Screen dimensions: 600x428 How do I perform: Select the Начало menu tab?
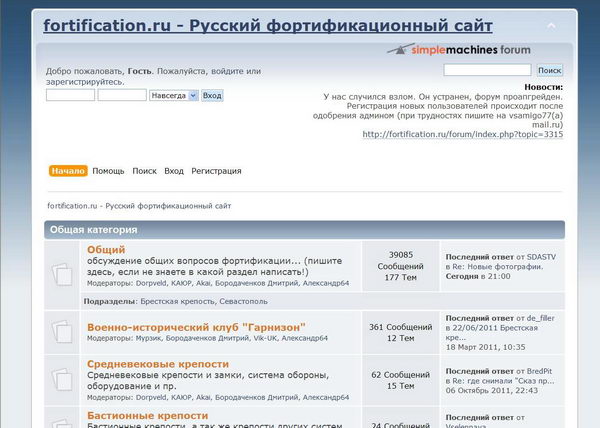pos(68,171)
